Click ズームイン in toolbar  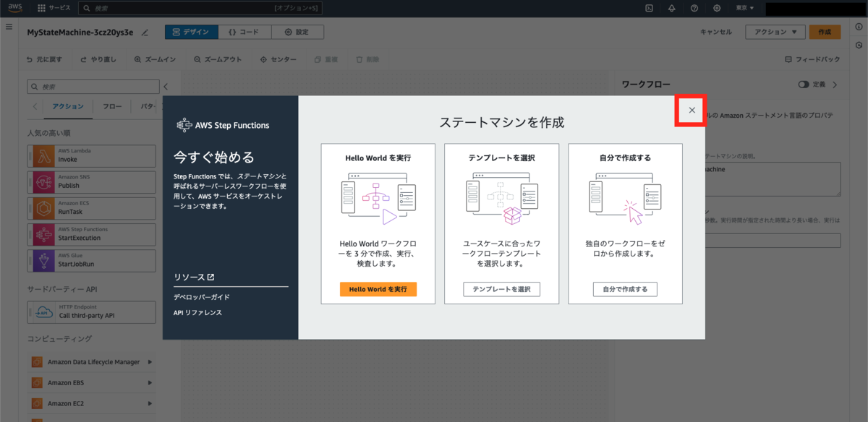click(156, 59)
